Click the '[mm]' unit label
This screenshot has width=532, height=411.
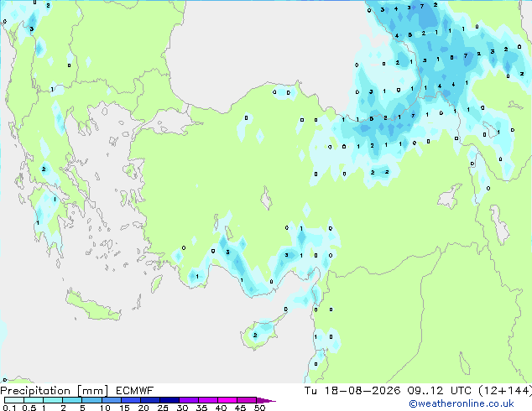[93, 391]
